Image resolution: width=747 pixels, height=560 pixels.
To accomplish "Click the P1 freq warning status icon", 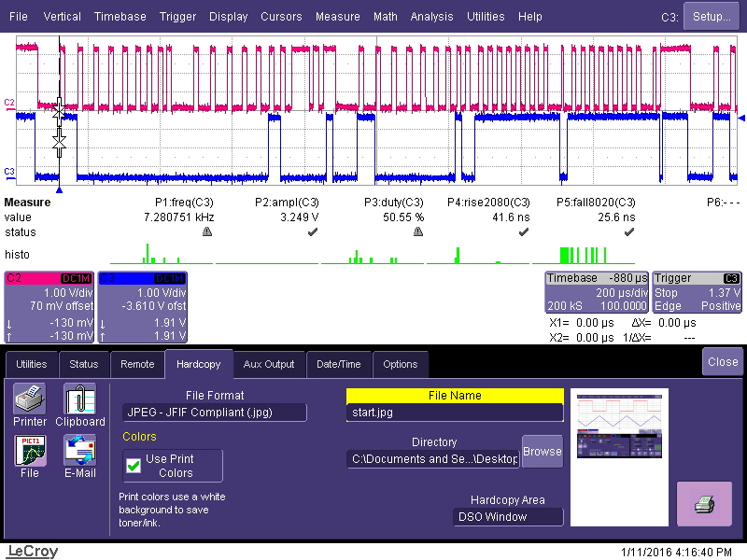I will tap(206, 231).
